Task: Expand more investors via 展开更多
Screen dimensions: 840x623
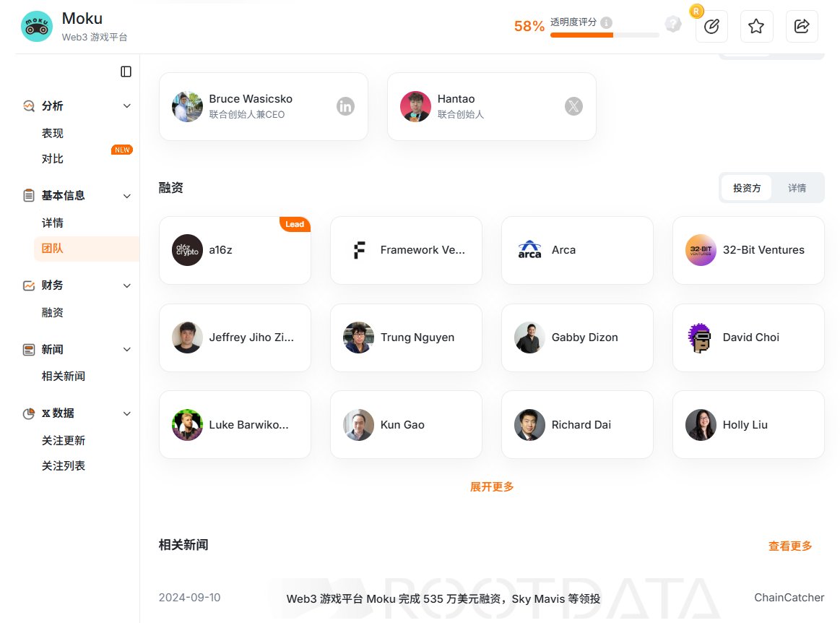Action: pyautogui.click(x=492, y=487)
